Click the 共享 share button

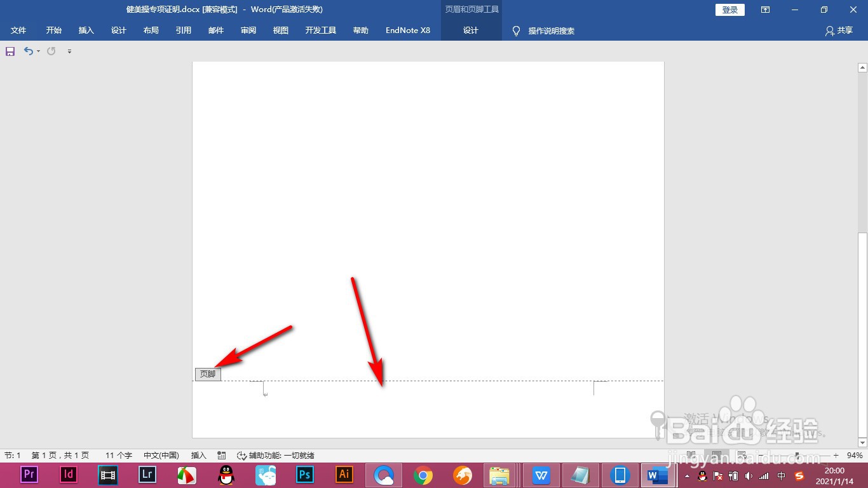point(839,30)
